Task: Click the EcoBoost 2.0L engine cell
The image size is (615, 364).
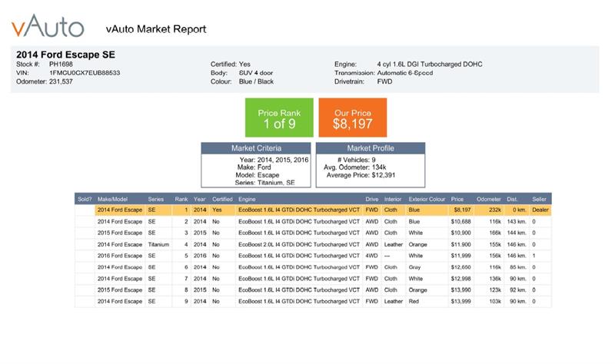Action: point(299,244)
